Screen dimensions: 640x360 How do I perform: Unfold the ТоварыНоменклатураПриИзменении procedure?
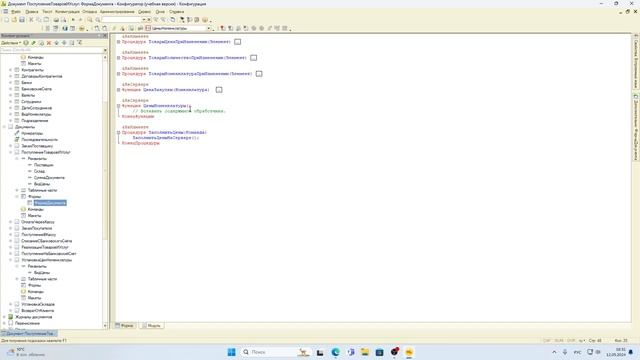point(118,74)
